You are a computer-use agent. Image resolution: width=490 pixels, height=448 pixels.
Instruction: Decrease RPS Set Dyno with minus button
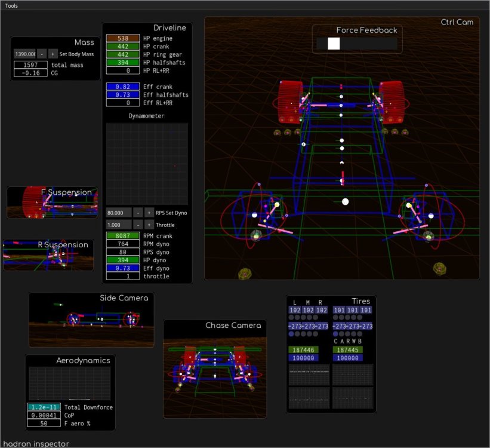138,213
